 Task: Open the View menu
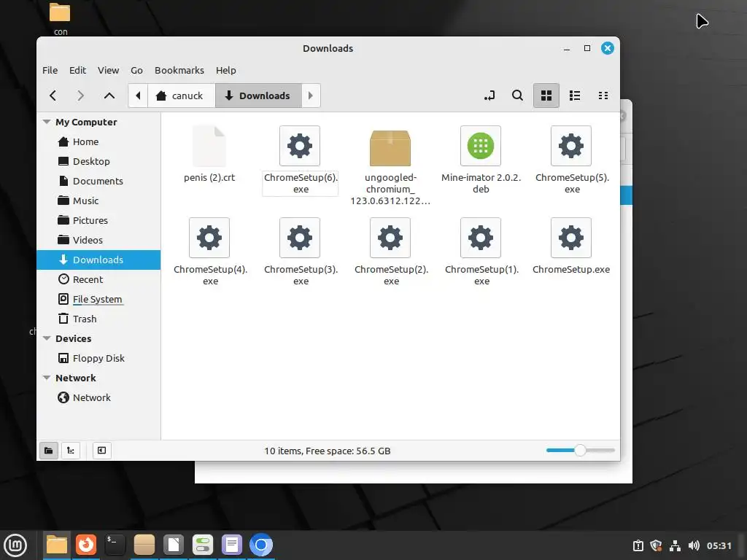(x=109, y=71)
